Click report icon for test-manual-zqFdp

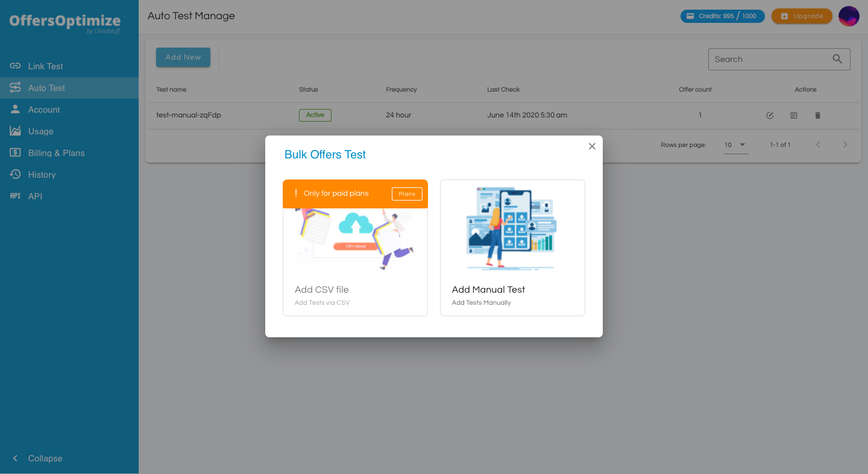click(794, 115)
